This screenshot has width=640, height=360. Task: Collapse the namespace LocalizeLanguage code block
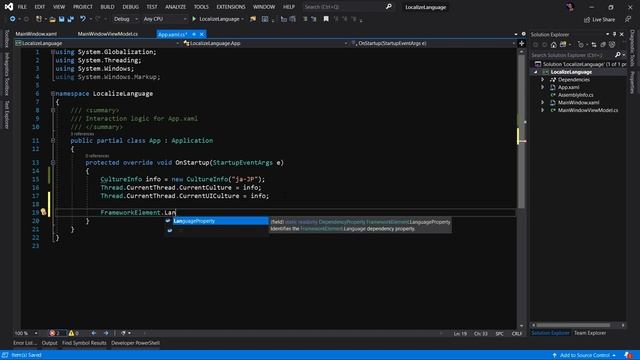click(53, 93)
